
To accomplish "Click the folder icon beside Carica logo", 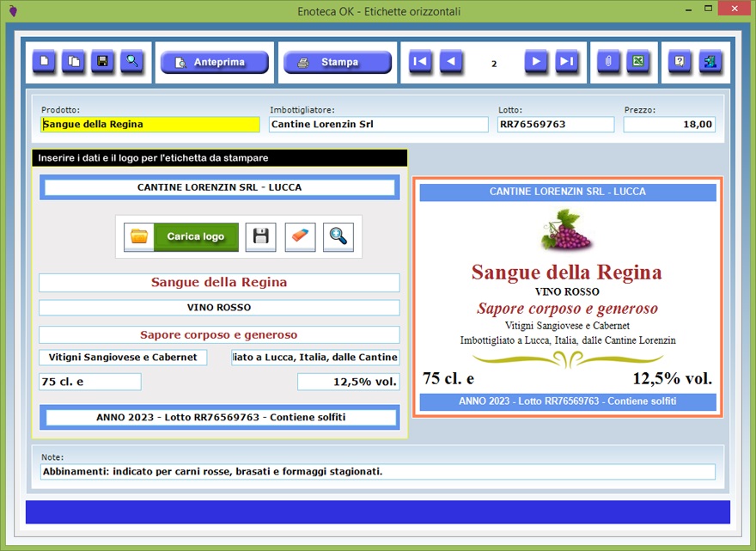I will click(139, 237).
